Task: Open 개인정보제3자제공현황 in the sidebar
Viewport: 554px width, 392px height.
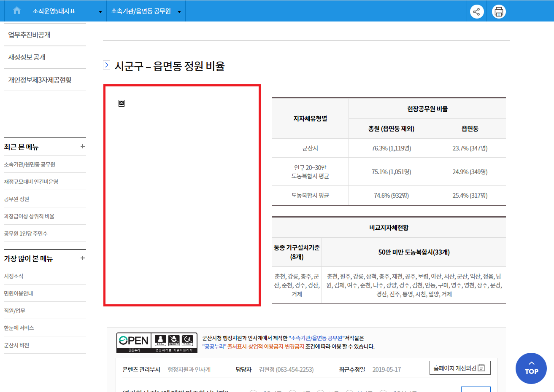Action: coord(40,80)
